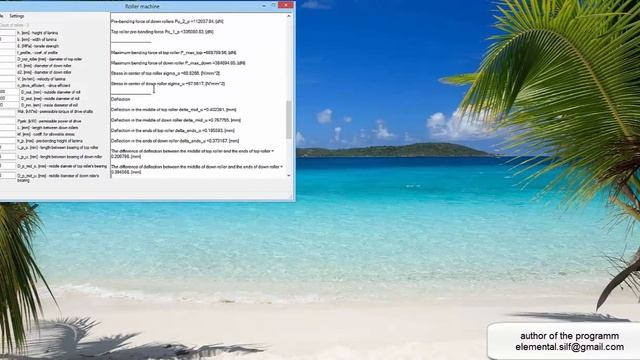
Task: Click the top roller deflection difference line
Action: click(x=192, y=153)
